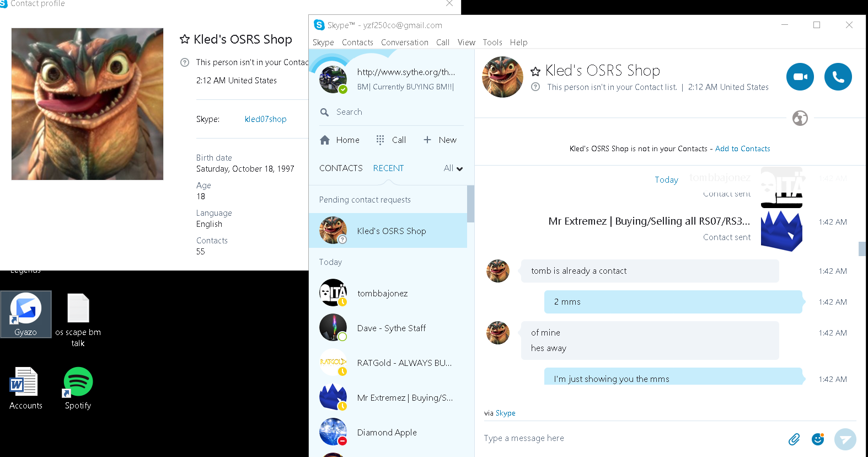
Task: Click Kled's avatar beside "tomb is already a contact"
Action: [498, 271]
